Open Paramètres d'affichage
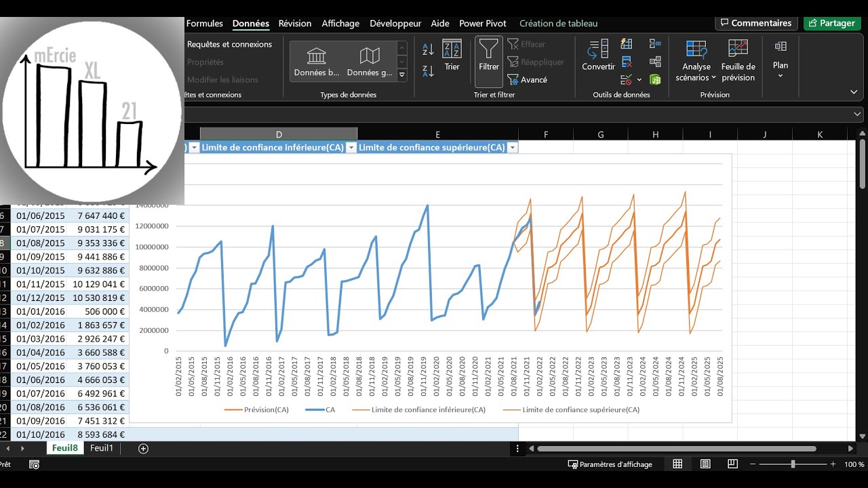Screen dimensions: 868x488 pos(610,464)
